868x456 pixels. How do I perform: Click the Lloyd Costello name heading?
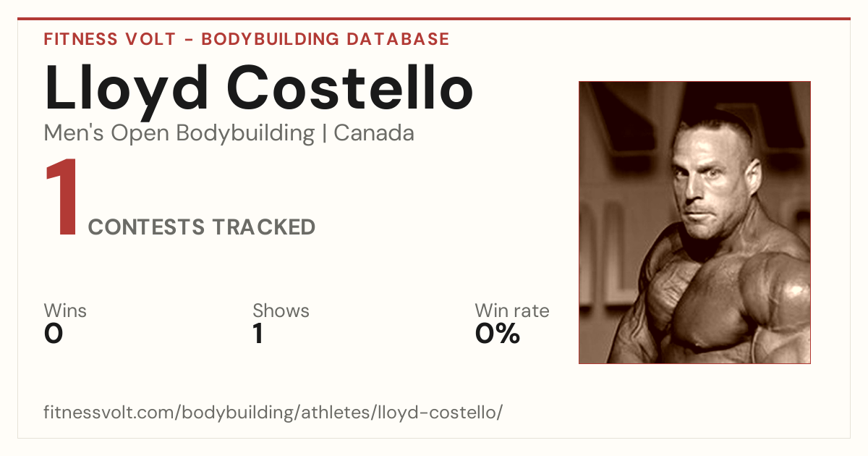pyautogui.click(x=259, y=88)
